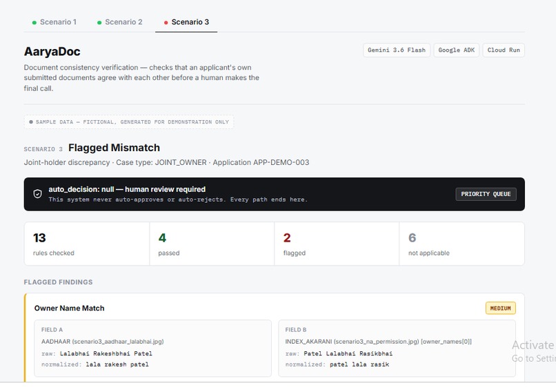Click the Gemini 3.6 Flash badge

pos(397,50)
